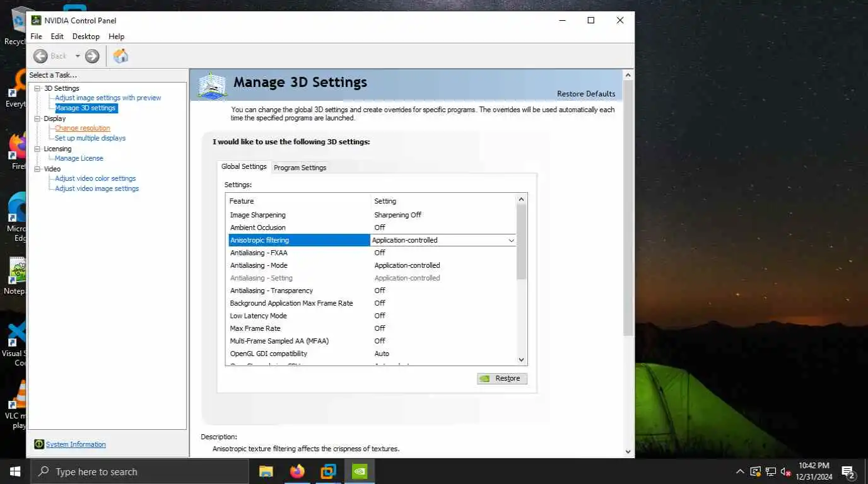Open the Microsoft Edge desktop shortcut
This screenshot has height=484, width=868.
[x=16, y=217]
